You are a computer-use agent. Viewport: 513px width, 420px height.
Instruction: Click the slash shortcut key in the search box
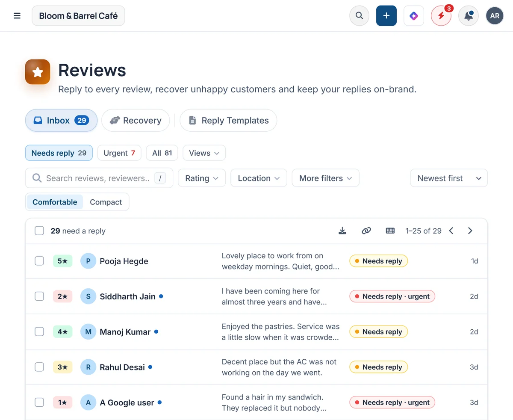pyautogui.click(x=159, y=178)
